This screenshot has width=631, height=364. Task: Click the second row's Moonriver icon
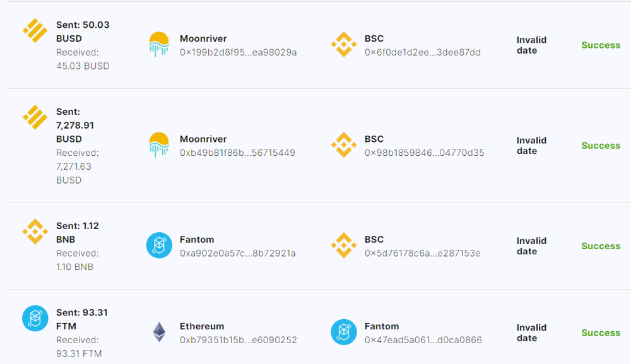(x=159, y=145)
